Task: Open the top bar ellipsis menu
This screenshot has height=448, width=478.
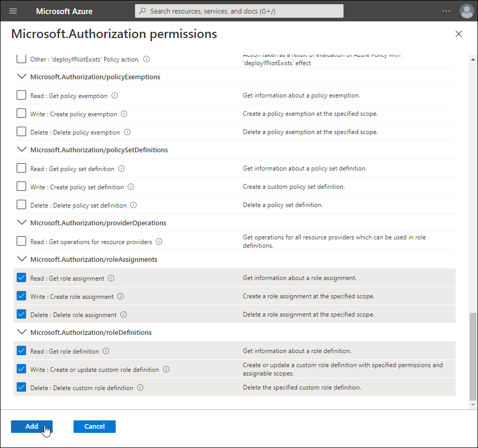Action: pos(446,11)
